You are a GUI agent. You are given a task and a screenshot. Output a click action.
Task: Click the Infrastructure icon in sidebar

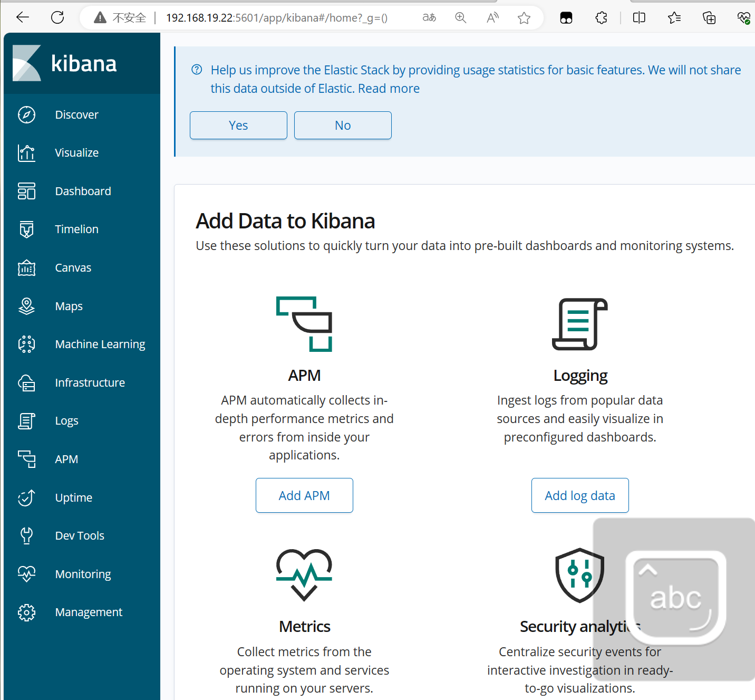point(26,382)
